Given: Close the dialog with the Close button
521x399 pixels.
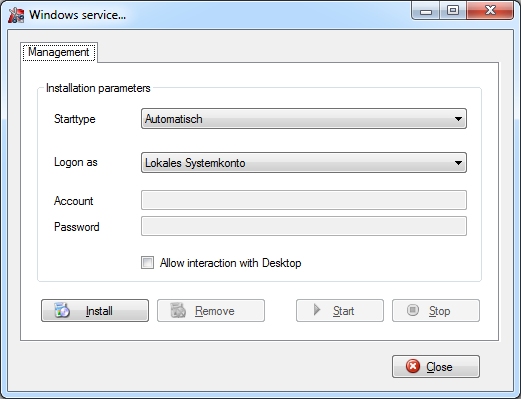Looking at the screenshot, I should pyautogui.click(x=436, y=366).
